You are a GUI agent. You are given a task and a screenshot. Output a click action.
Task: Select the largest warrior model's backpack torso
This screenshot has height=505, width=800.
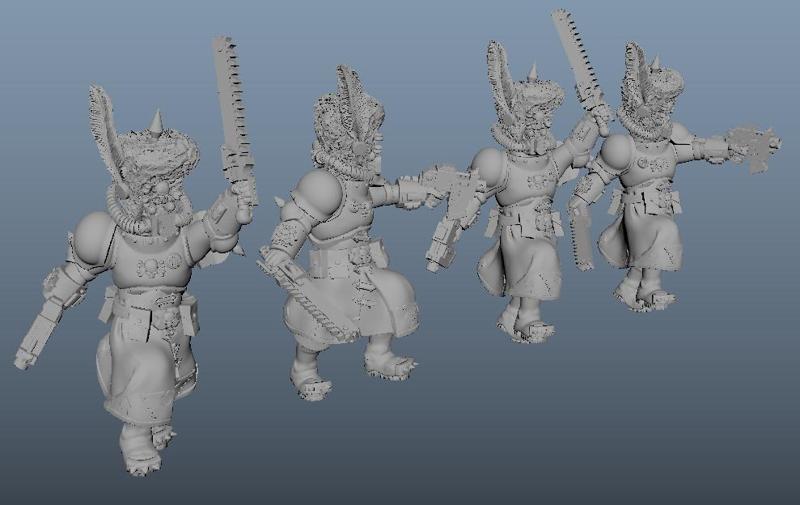click(x=151, y=263)
